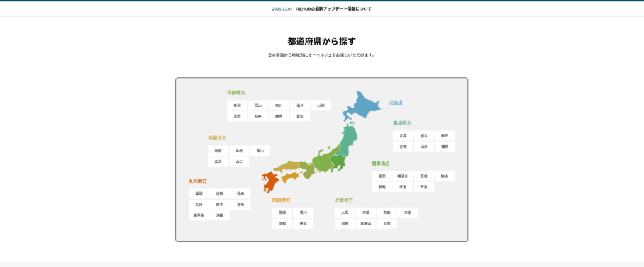This screenshot has width=644, height=267.
Task: Choose the 京都 prefecture button
Action: tap(366, 213)
